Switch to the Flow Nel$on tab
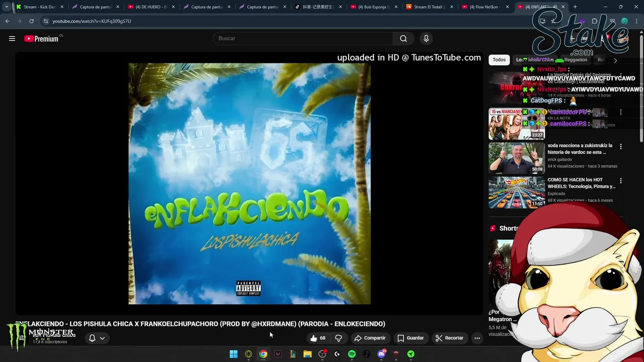The height and width of the screenshot is (362, 644). pos(485,7)
